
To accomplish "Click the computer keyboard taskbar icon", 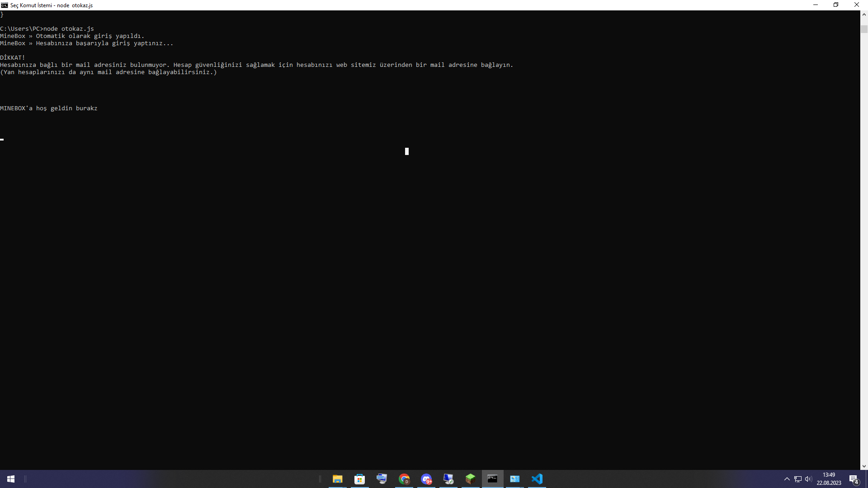I will (x=382, y=479).
